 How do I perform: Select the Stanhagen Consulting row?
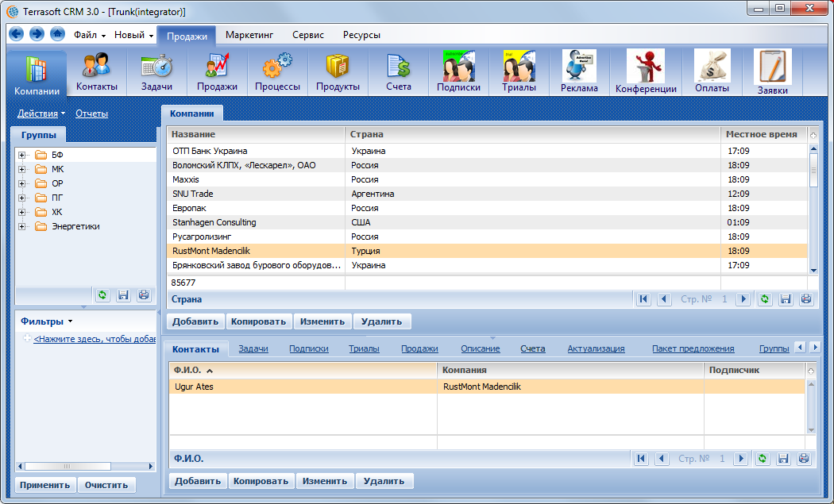[487, 223]
